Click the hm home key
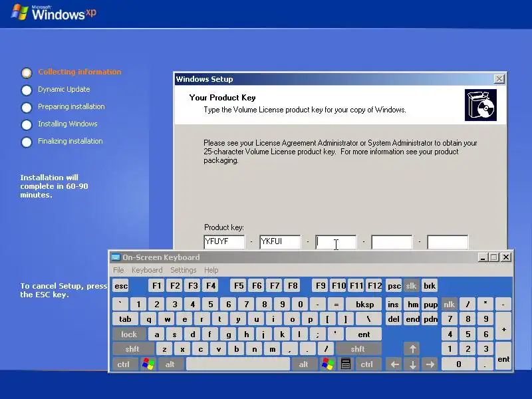The height and width of the screenshot is (399, 532). [x=413, y=305]
